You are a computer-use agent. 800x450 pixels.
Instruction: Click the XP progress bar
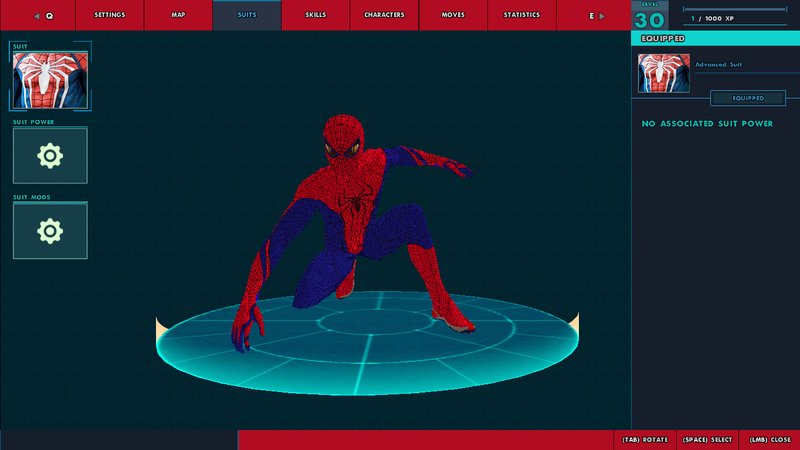(x=735, y=9)
